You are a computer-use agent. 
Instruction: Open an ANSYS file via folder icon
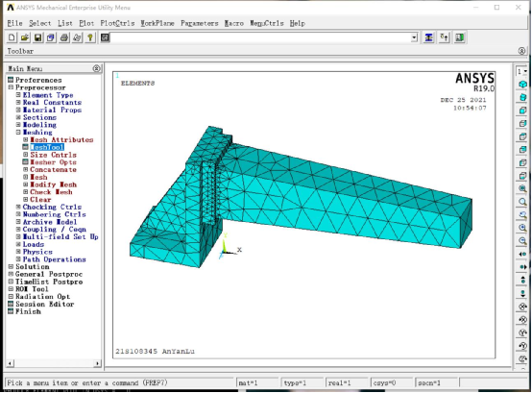click(x=25, y=37)
